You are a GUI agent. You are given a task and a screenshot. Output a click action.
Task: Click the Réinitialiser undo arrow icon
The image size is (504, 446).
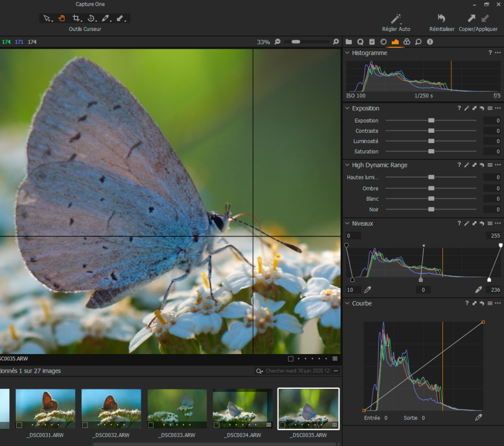(x=441, y=19)
